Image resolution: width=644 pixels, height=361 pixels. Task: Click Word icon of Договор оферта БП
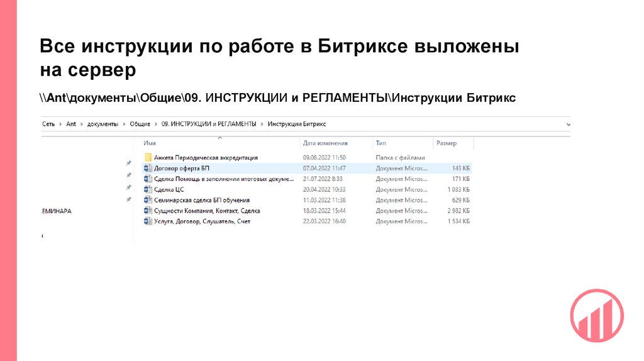point(148,168)
